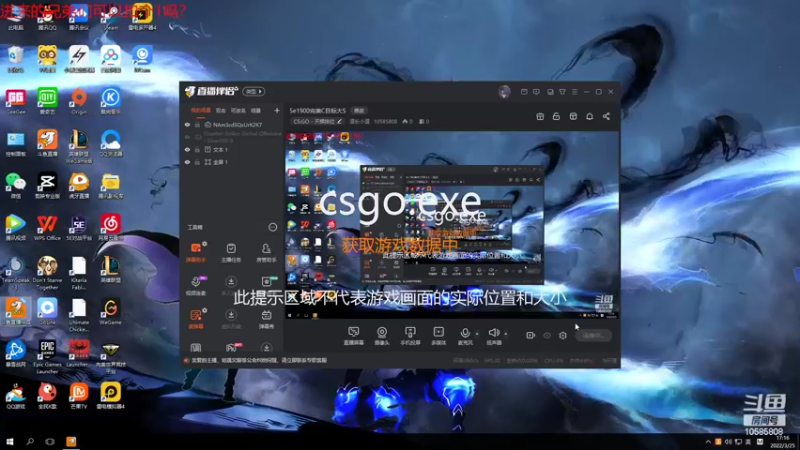The width and height of the screenshot is (800, 450).
Task: Add a 多媒体 multimedia source
Action: (438, 336)
